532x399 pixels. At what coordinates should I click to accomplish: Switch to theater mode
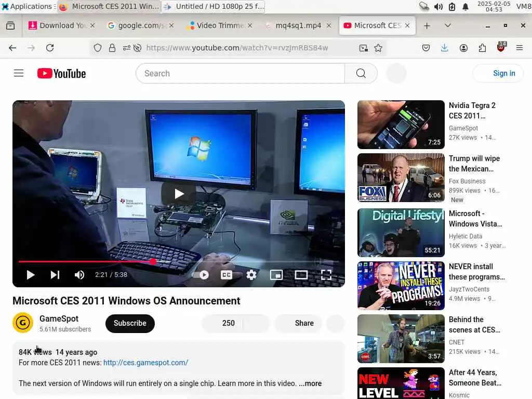click(301, 275)
